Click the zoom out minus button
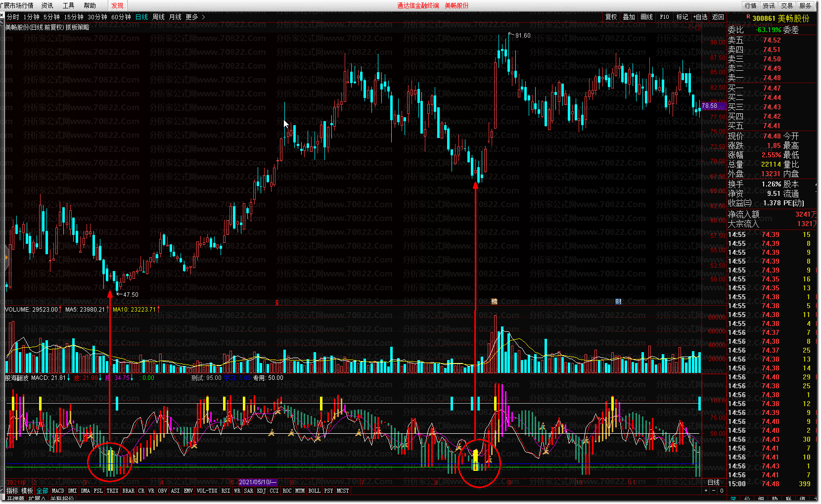 [x=714, y=491]
